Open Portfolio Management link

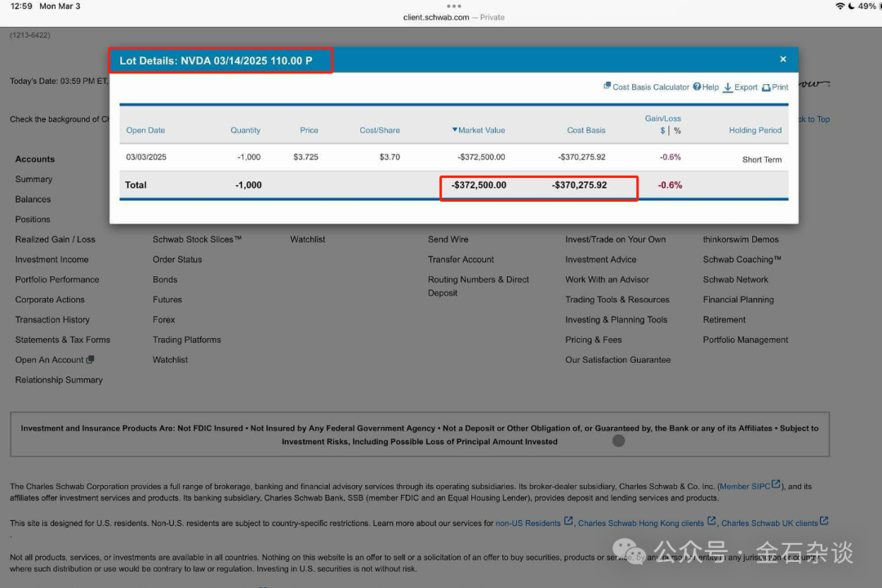[746, 340]
